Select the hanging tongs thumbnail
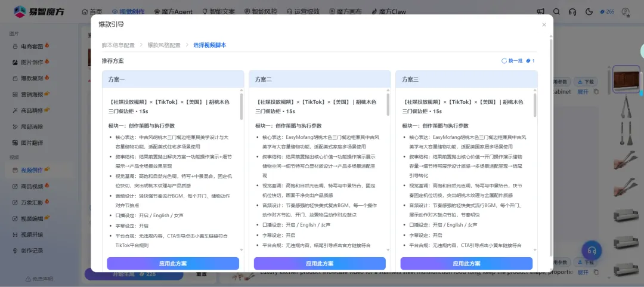This screenshot has width=644, height=287. (626, 107)
